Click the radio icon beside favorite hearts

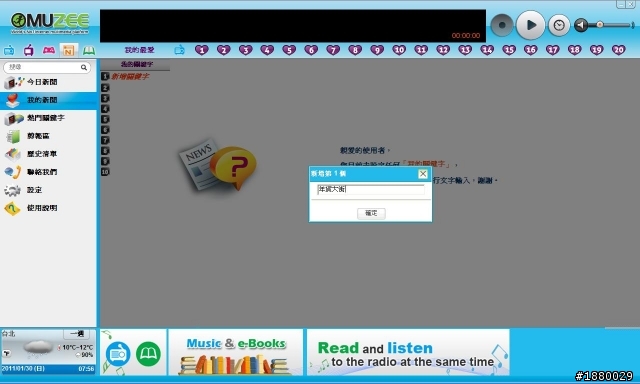point(179,50)
